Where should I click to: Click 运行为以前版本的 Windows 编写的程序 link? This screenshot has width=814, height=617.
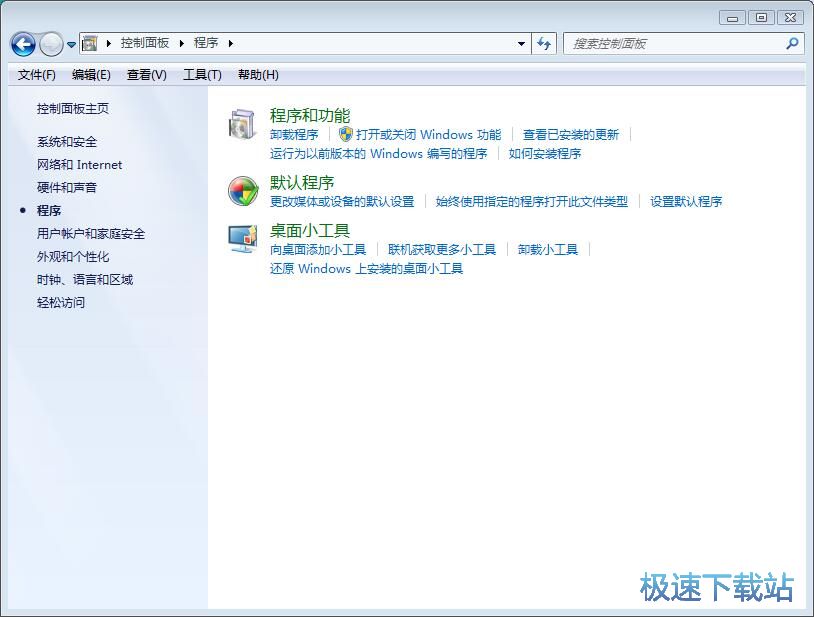[378, 154]
